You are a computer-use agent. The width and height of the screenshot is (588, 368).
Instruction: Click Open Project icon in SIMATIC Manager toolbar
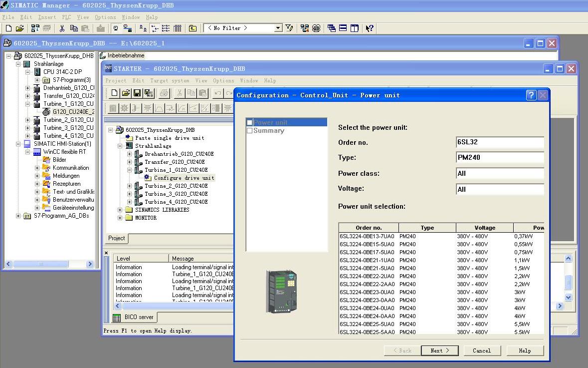[x=19, y=28]
